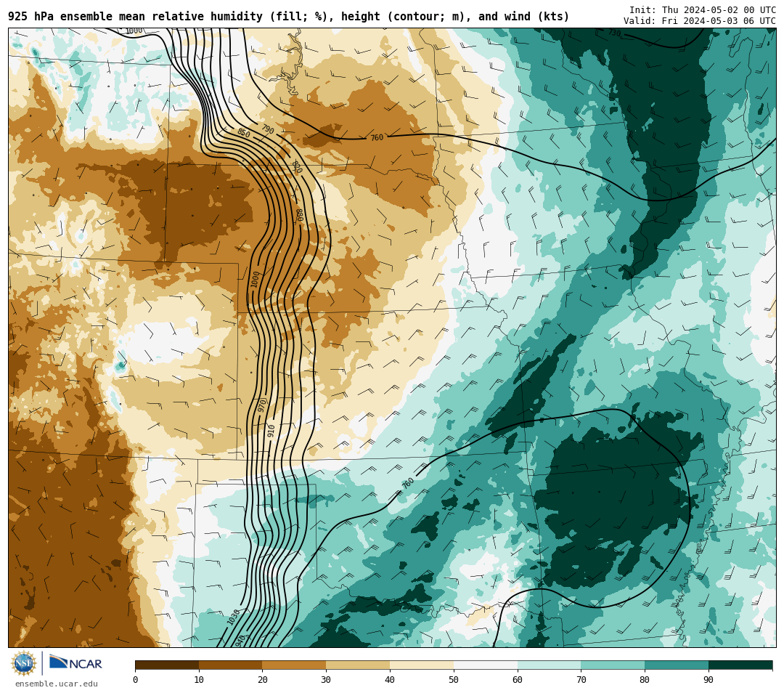This screenshot has height=693, width=784.
Task: Click the colorbar tick label '20'
Action: pos(263,679)
